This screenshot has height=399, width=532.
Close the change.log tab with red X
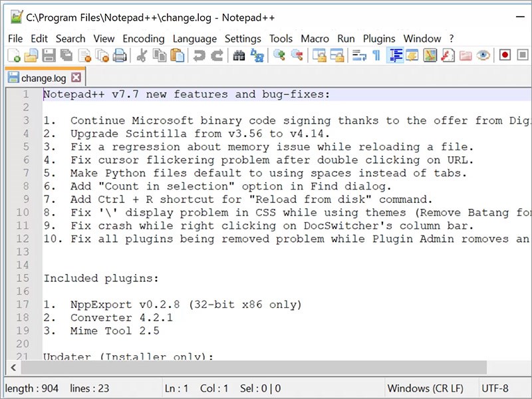pyautogui.click(x=76, y=78)
